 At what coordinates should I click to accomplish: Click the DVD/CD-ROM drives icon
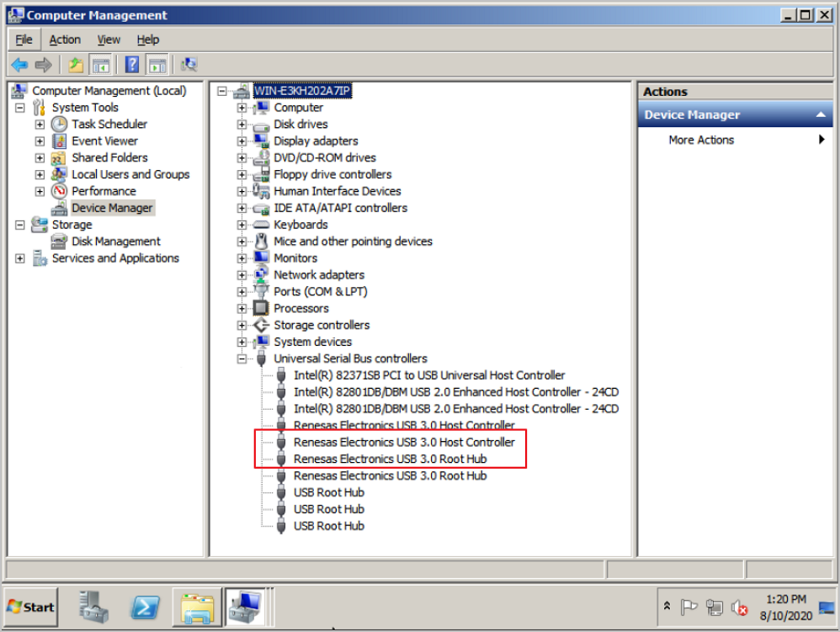pos(261,157)
